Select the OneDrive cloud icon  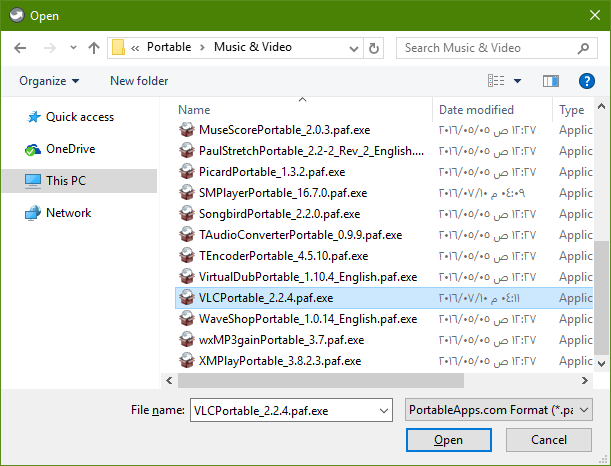(33, 149)
